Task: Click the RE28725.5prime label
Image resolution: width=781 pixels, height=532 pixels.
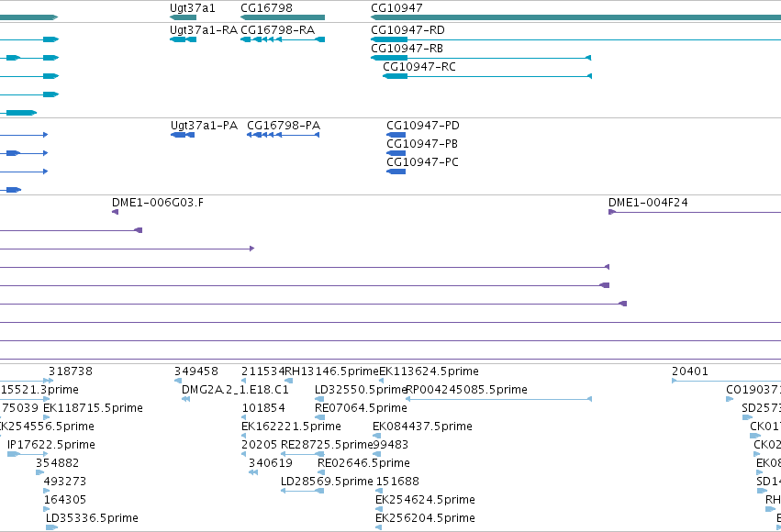Action: pyautogui.click(x=327, y=445)
